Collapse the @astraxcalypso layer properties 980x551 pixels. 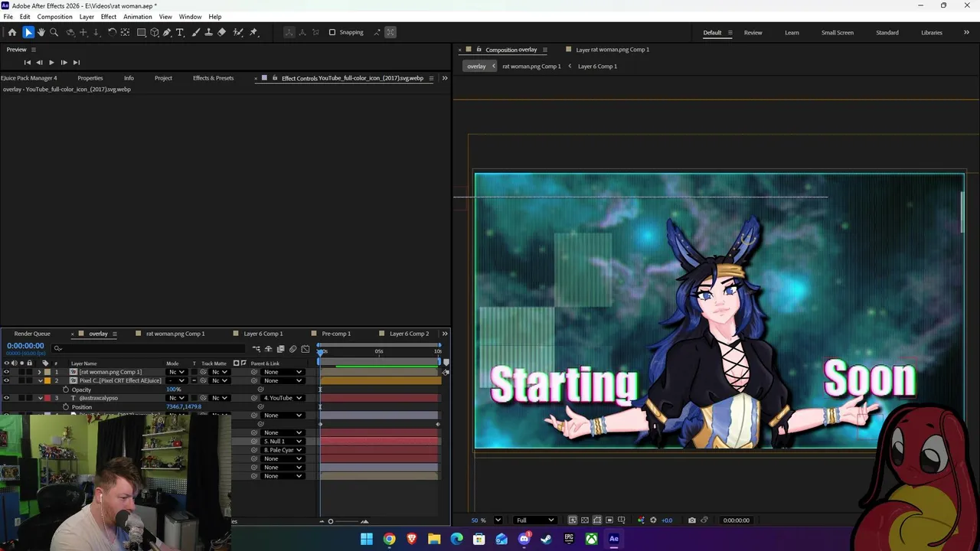pyautogui.click(x=40, y=398)
